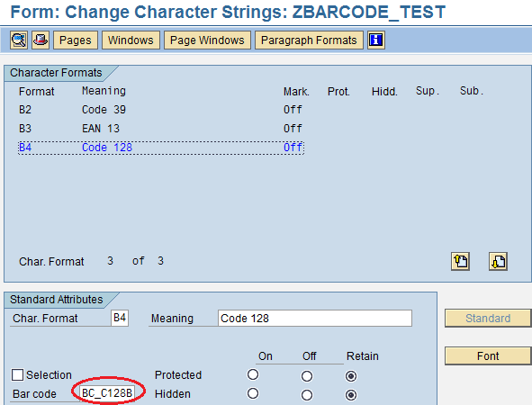Open Paragraph Formats
This screenshot has height=405, width=532.
click(309, 40)
